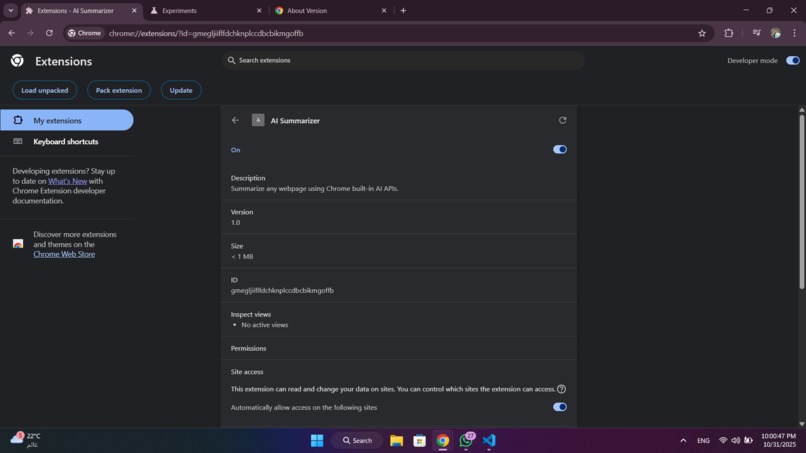The width and height of the screenshot is (806, 453).
Task: Open File Explorer from the taskbar
Action: click(396, 441)
